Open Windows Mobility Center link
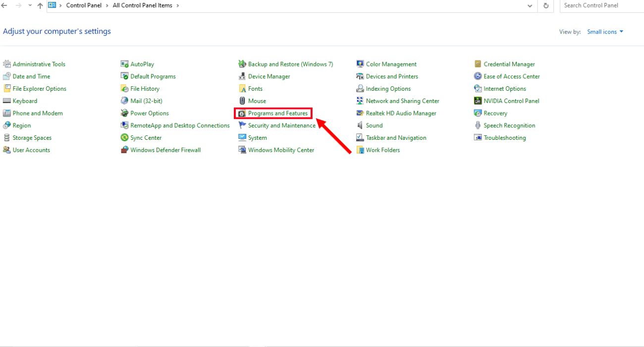 (x=281, y=150)
